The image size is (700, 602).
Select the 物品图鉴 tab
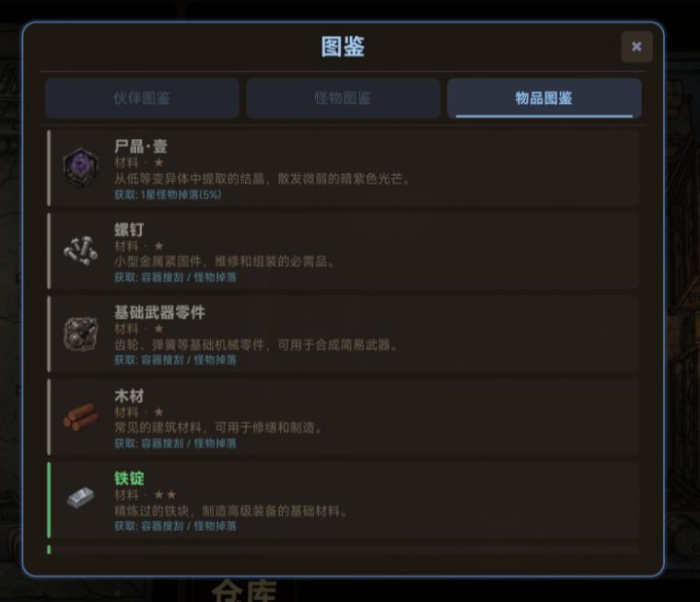coord(544,98)
